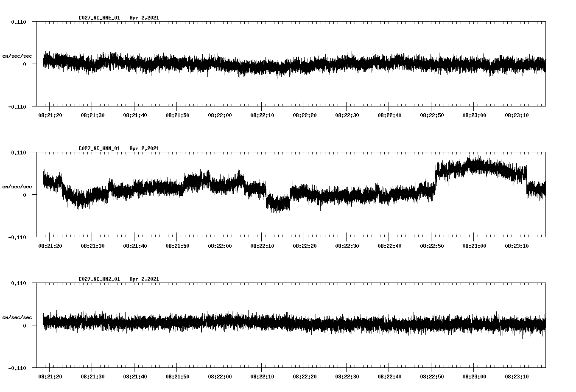Select the cm/sec/sec label of middle plot
Image resolution: width=576 pixels, height=392 pixels.
tap(17, 186)
